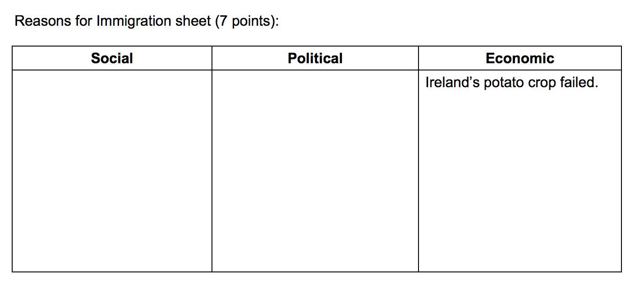Click the word "Ireland's" in Economic cell
The height and width of the screenshot is (290, 644).
[452, 83]
